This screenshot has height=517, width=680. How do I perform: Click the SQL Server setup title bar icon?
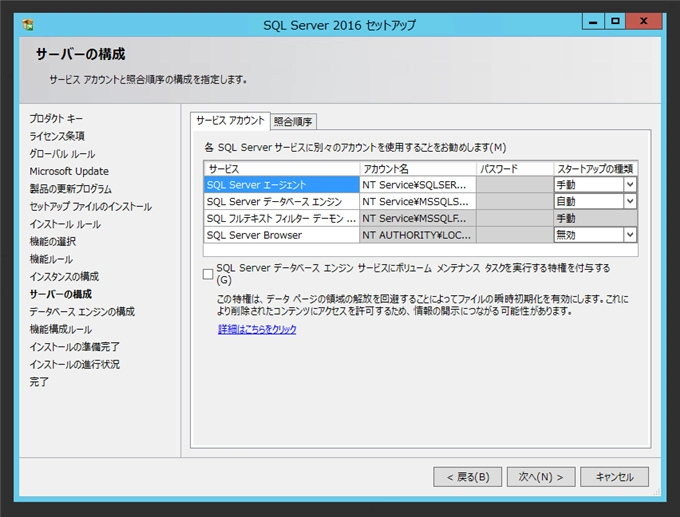28,25
